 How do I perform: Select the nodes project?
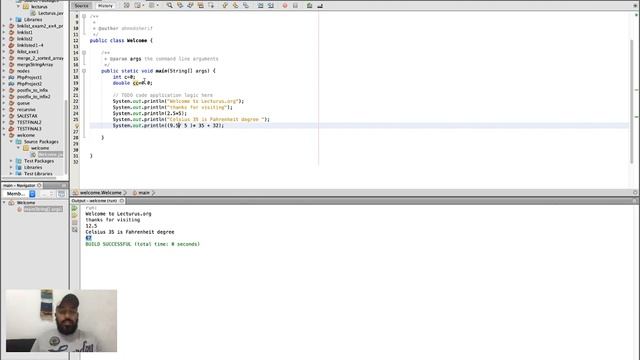23,71
